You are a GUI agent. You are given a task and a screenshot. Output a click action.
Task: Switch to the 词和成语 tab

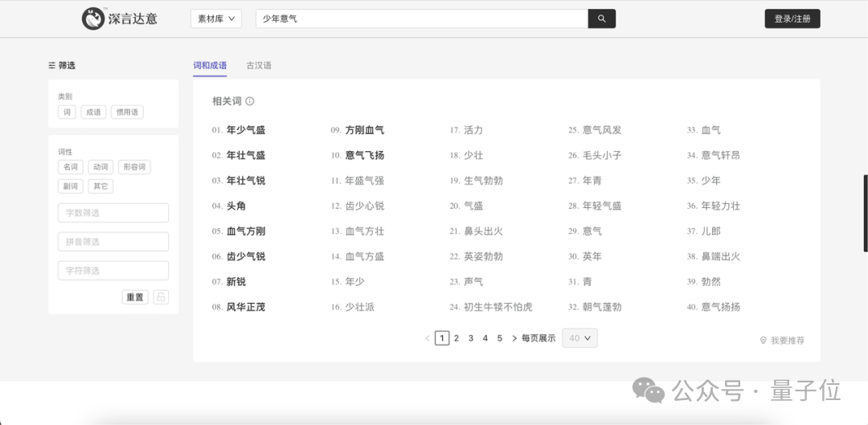[x=210, y=65]
